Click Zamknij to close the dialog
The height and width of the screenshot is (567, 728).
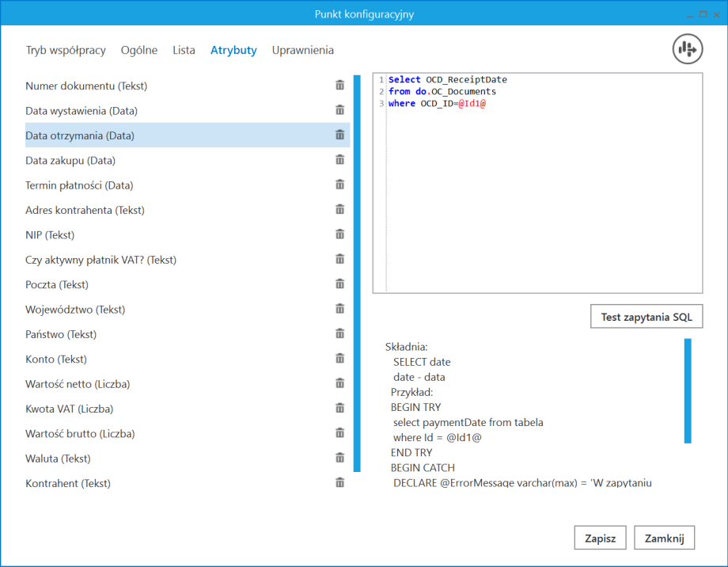(664, 537)
